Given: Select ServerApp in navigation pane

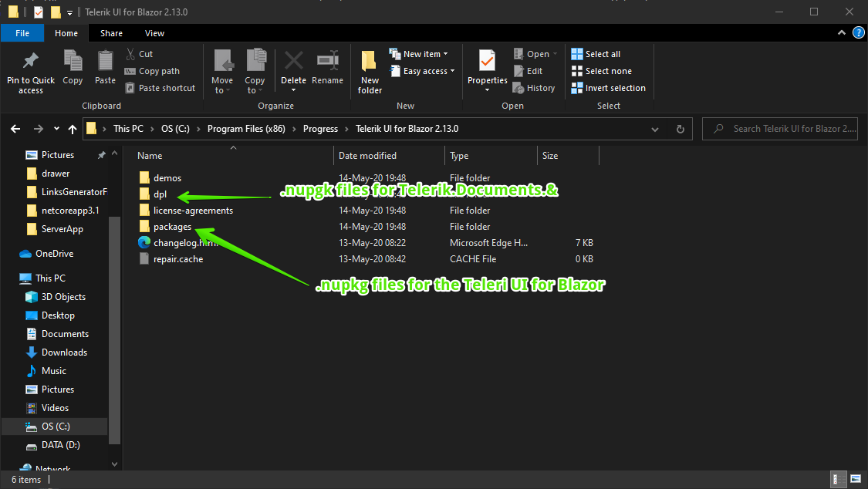Looking at the screenshot, I should (62, 229).
